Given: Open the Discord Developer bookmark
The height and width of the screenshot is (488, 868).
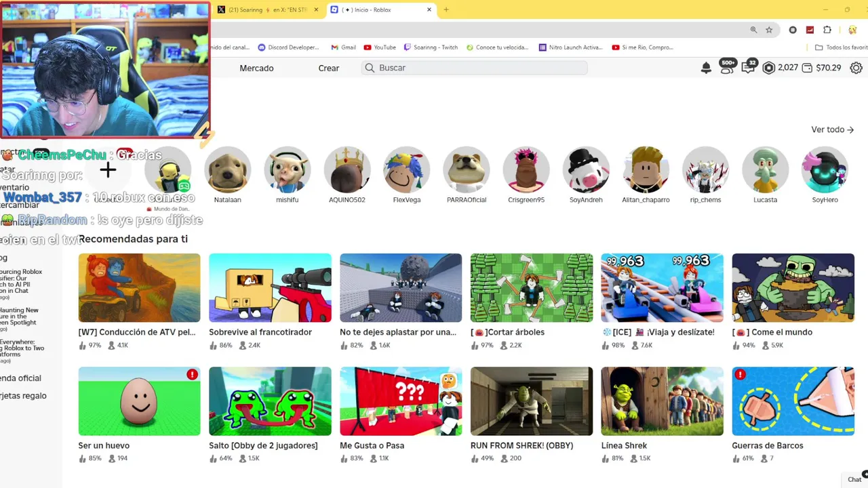Looking at the screenshot, I should 289,47.
